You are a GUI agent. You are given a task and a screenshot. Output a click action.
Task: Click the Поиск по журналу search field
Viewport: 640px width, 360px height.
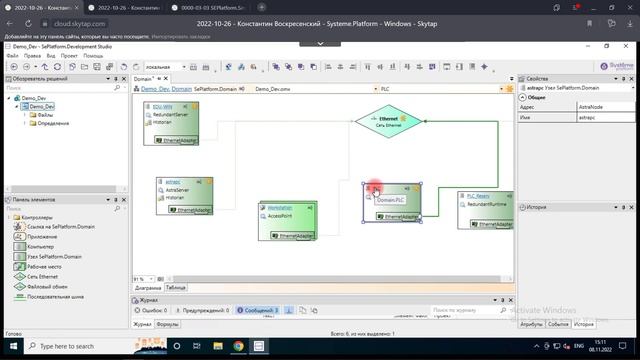click(465, 310)
